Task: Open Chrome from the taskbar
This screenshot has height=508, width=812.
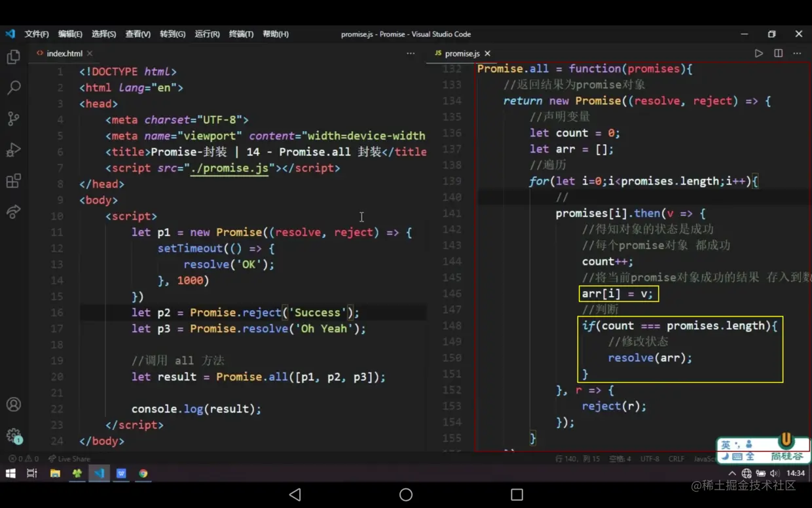Action: tap(143, 473)
